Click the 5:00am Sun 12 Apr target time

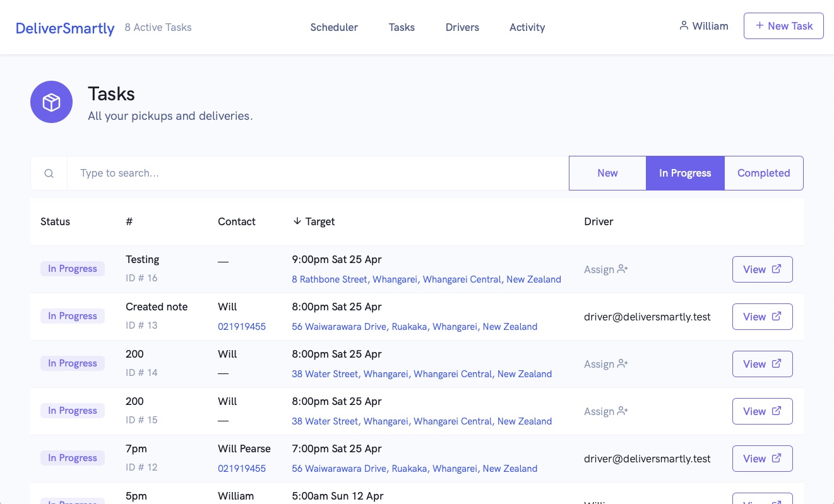(338, 496)
